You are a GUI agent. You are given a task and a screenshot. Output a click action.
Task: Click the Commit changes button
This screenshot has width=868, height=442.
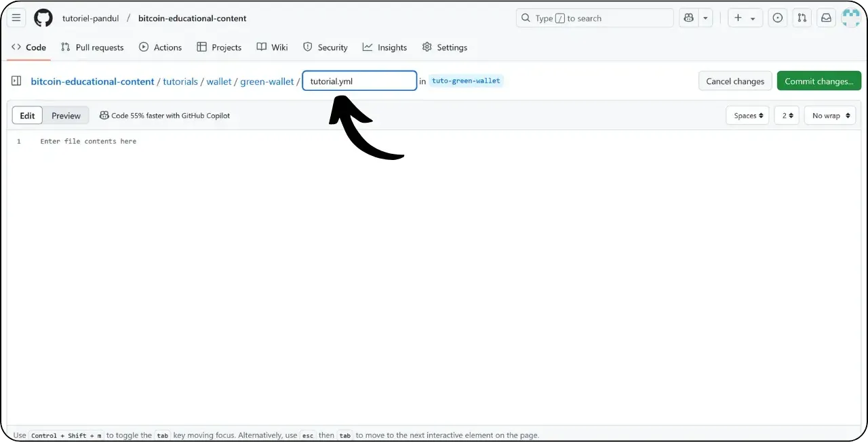click(819, 81)
